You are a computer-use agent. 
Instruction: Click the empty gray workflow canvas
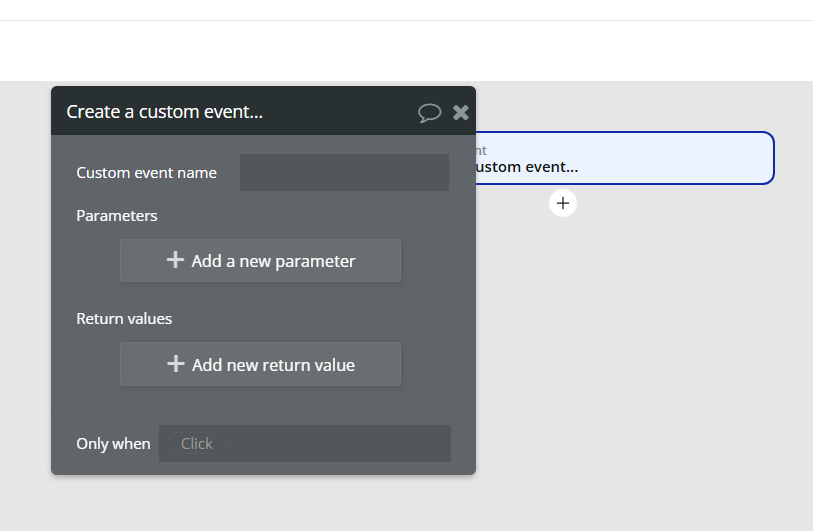(640, 380)
